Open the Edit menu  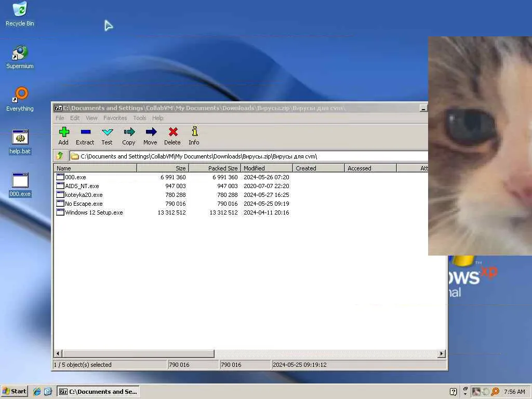pos(75,118)
